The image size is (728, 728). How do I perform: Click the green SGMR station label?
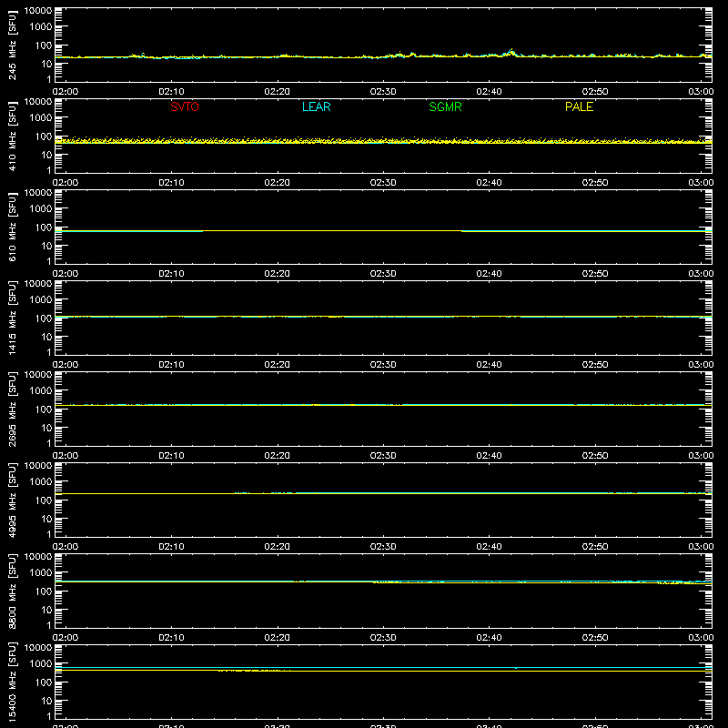point(445,106)
